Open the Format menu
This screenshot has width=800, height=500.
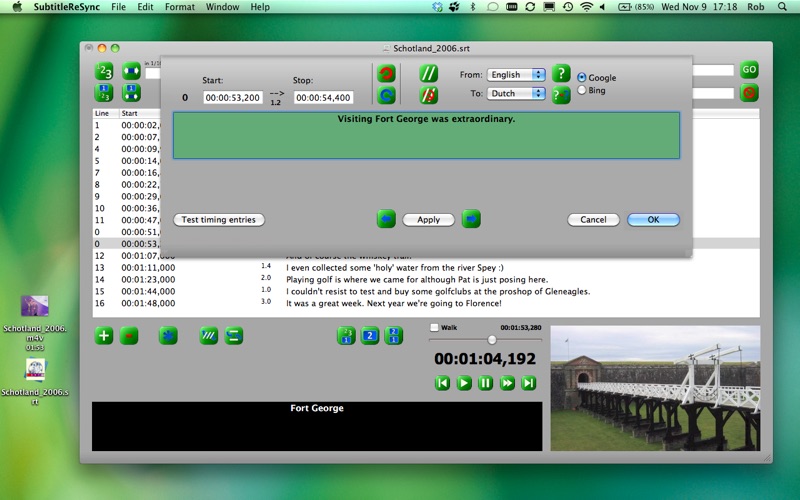180,7
